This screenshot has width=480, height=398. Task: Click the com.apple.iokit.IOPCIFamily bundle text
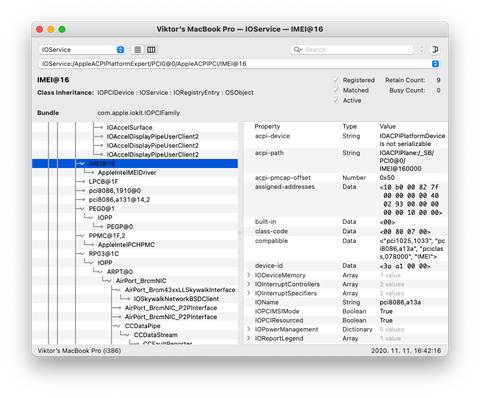(138, 113)
